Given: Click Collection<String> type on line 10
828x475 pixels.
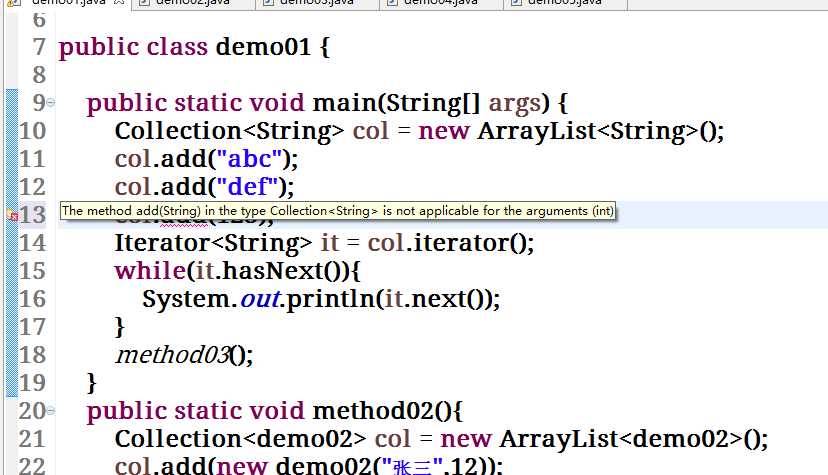Looking at the screenshot, I should pyautogui.click(x=229, y=131).
